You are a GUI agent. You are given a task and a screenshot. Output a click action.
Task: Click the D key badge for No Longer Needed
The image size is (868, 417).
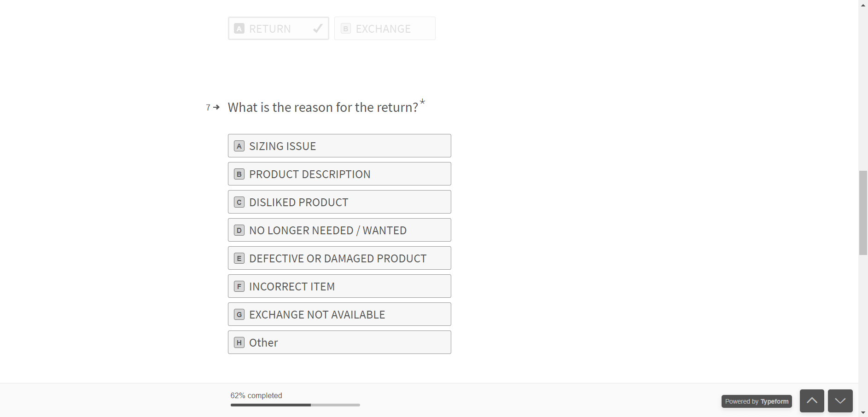point(239,231)
